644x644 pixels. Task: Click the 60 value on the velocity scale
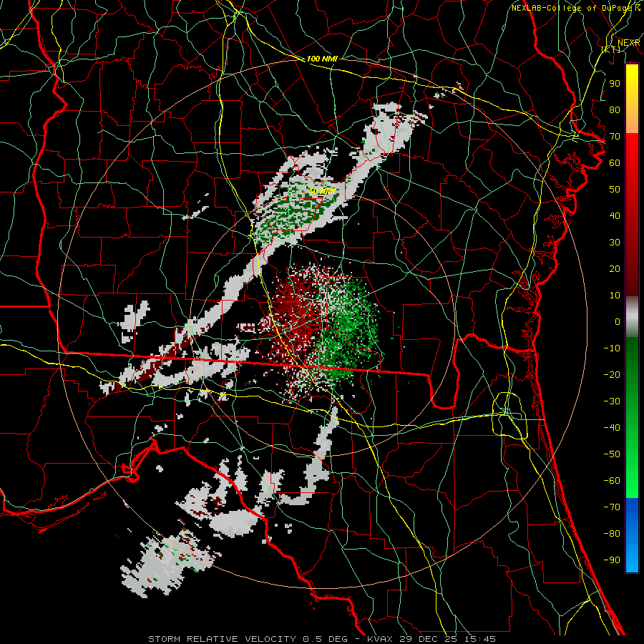[615, 163]
